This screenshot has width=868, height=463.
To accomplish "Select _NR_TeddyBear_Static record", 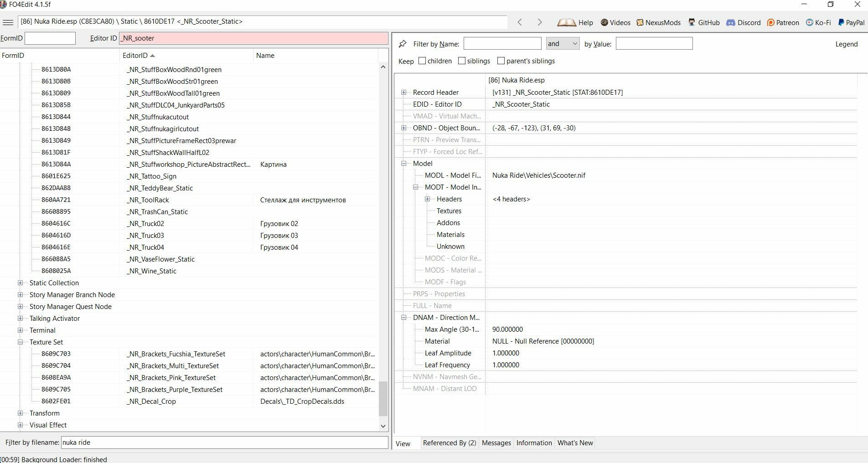I will (189, 188).
